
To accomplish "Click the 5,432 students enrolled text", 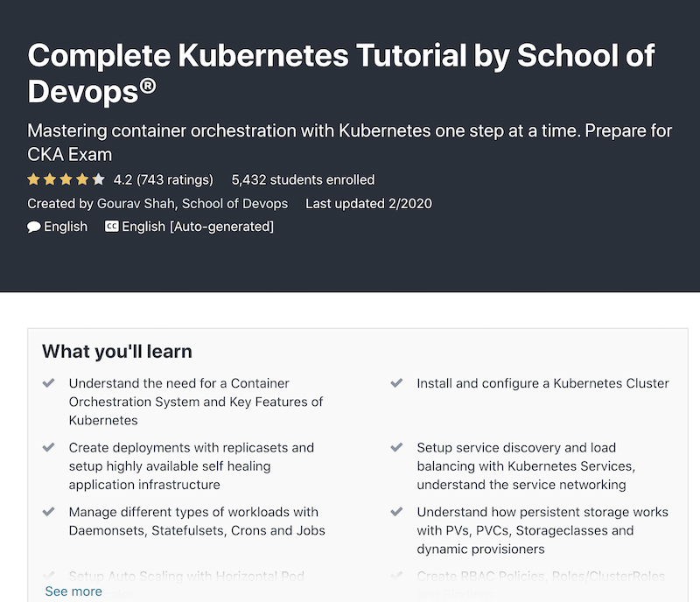I will (303, 180).
